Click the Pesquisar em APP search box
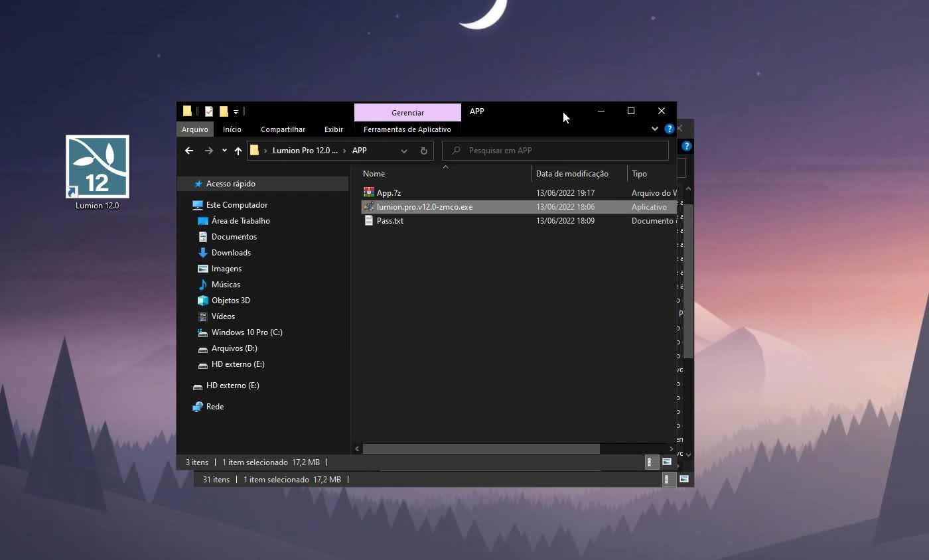Viewport: 929px width, 560px height. click(555, 151)
